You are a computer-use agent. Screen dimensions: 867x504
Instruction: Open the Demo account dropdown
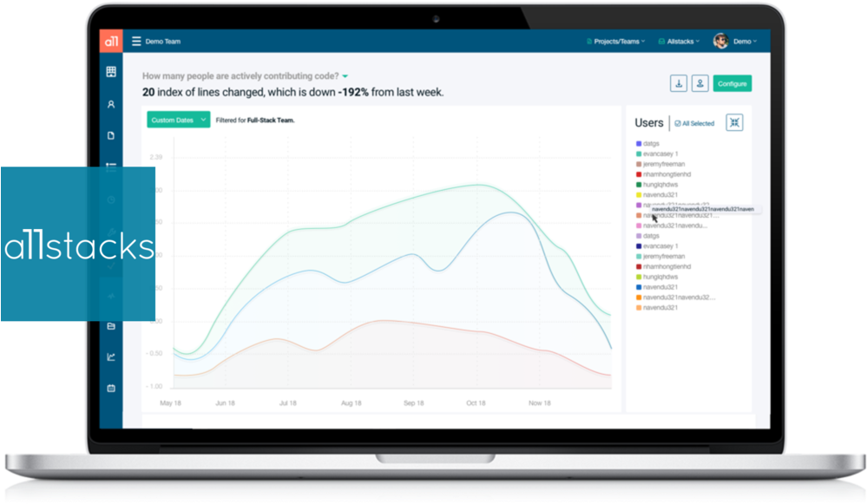pos(745,42)
